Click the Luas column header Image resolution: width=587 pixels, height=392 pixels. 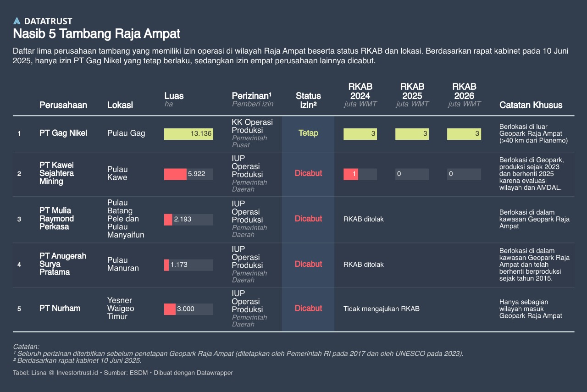point(174,96)
